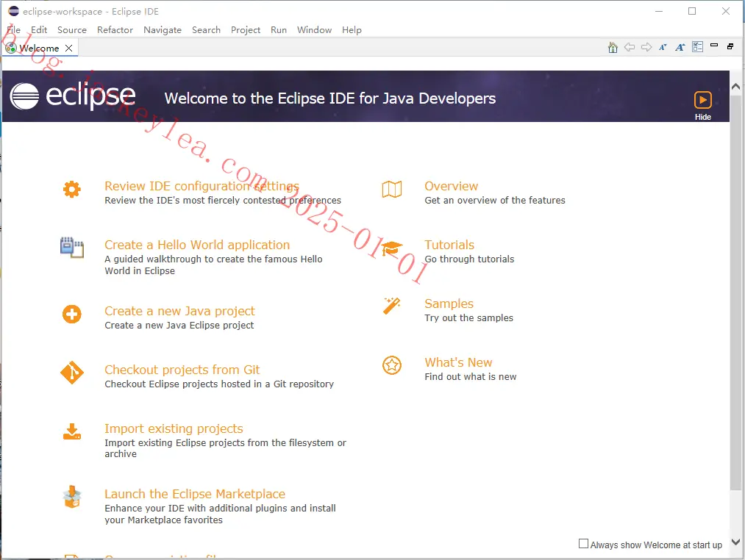This screenshot has width=745, height=560.
Task: Click text 'Go through tutorials'
Action: click(469, 259)
